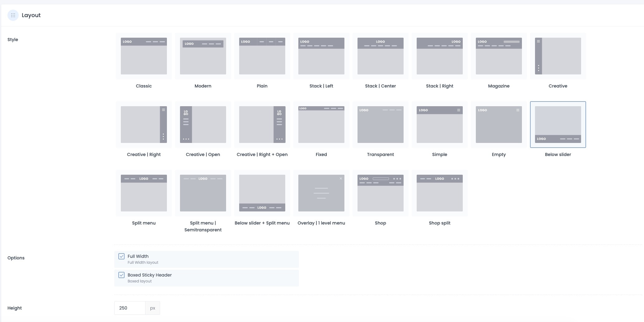This screenshot has width=644, height=322.
Task: Pick the Empty header style thumbnail
Action: point(499,125)
